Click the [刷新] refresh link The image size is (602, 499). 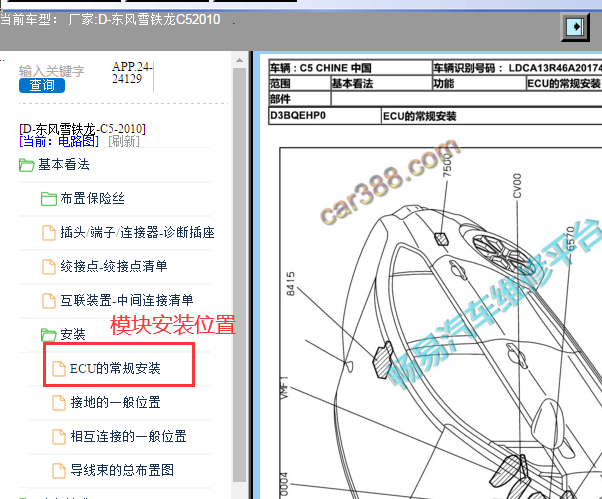[x=124, y=141]
